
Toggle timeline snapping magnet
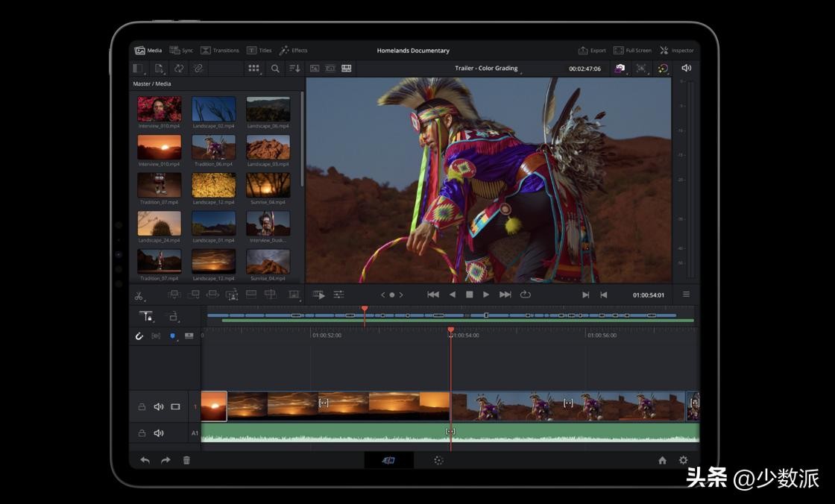[x=139, y=336]
